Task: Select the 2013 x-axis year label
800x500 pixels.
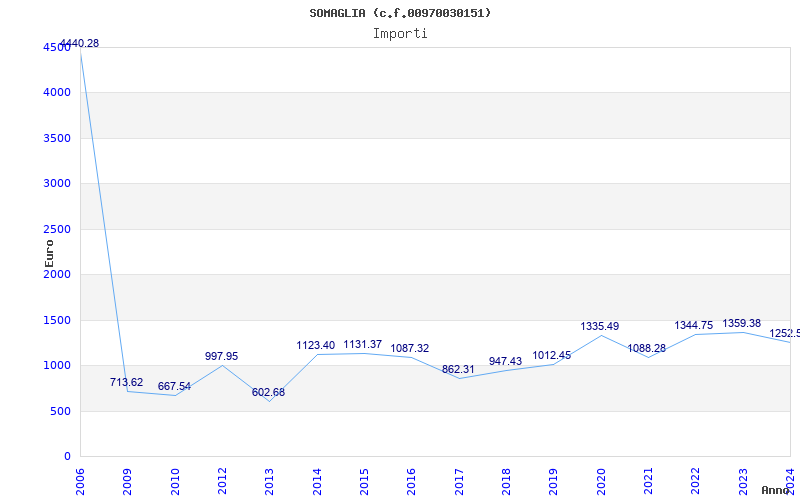Action: point(269,482)
